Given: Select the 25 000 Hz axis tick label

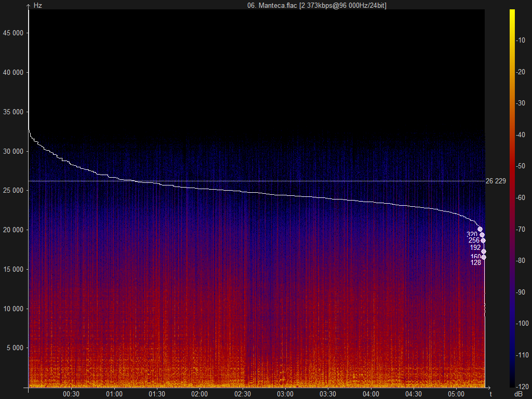Looking at the screenshot, I should coord(13,190).
